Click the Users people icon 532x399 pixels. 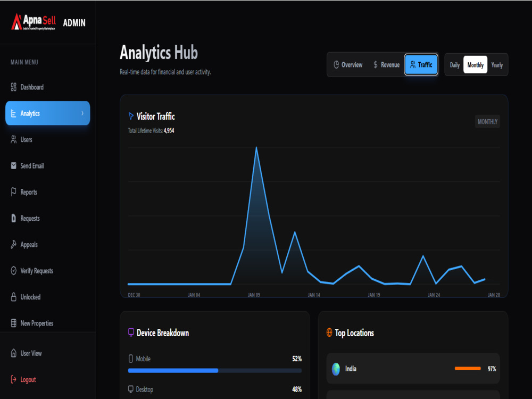[x=14, y=139]
